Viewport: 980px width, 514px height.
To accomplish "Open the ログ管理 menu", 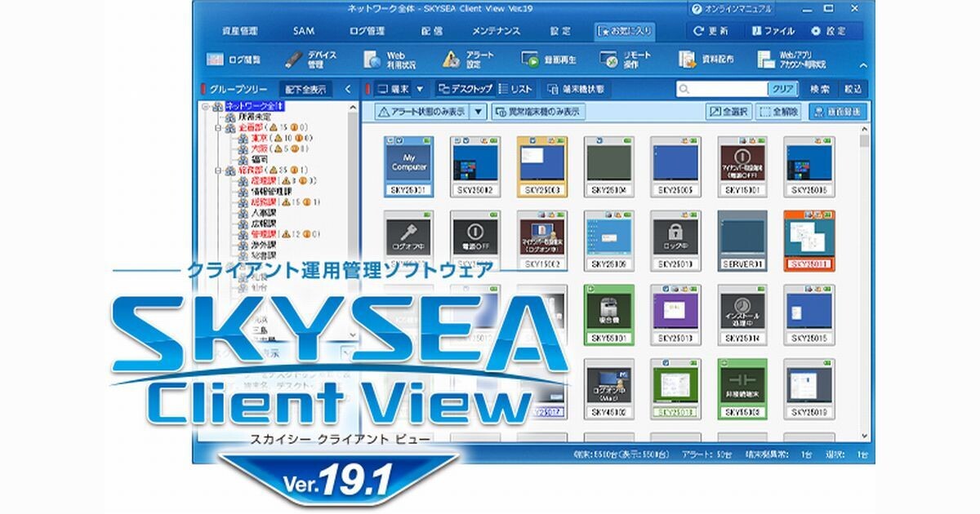I will coord(367,31).
